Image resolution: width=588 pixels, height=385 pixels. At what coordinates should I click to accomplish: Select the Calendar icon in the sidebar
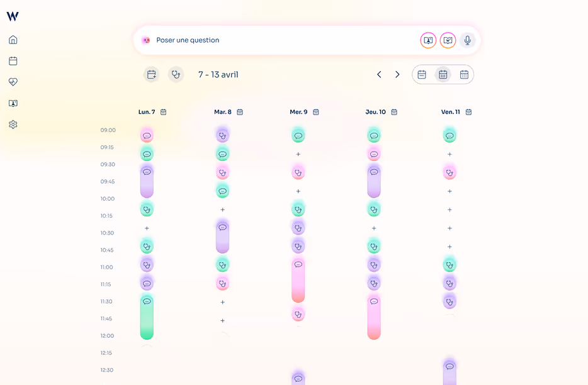pos(13,60)
